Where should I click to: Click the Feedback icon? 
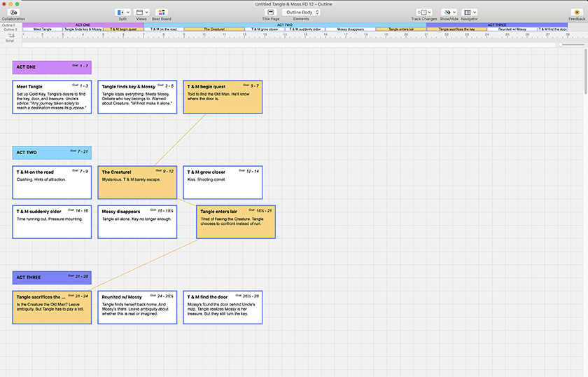coord(577,12)
